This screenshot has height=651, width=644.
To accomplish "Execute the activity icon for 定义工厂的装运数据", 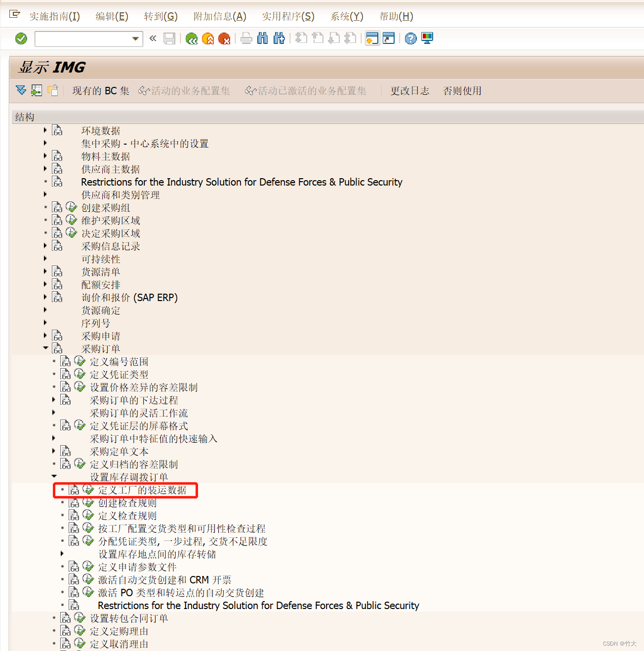I will [88, 490].
